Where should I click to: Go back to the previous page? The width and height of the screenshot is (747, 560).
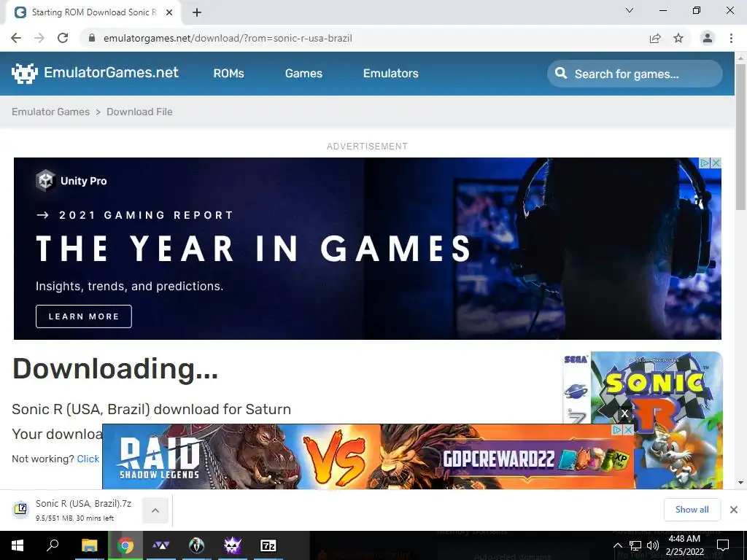[16, 38]
